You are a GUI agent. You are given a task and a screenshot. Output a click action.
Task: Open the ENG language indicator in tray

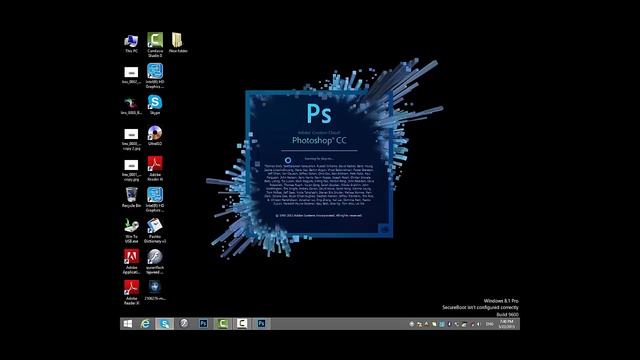489,324
